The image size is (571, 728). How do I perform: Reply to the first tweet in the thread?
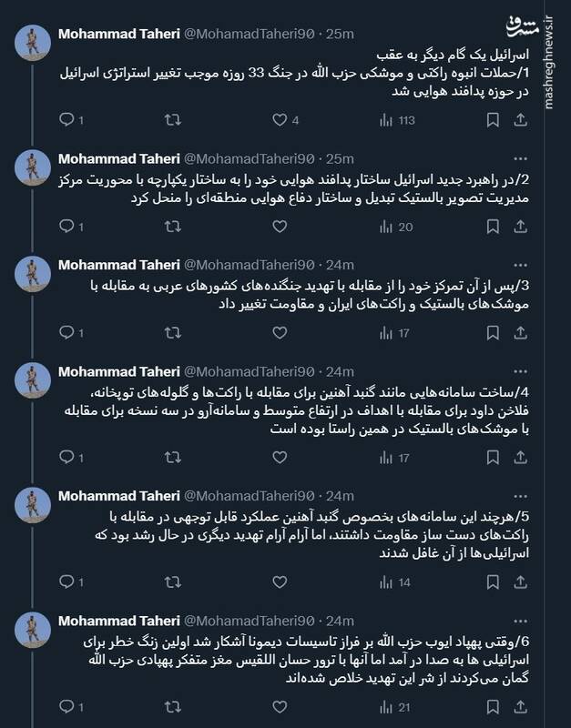coord(68,119)
